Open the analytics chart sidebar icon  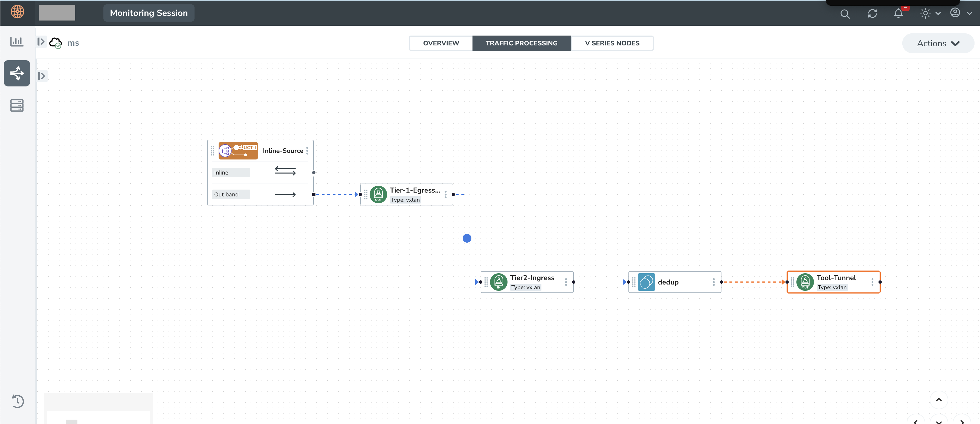(17, 41)
